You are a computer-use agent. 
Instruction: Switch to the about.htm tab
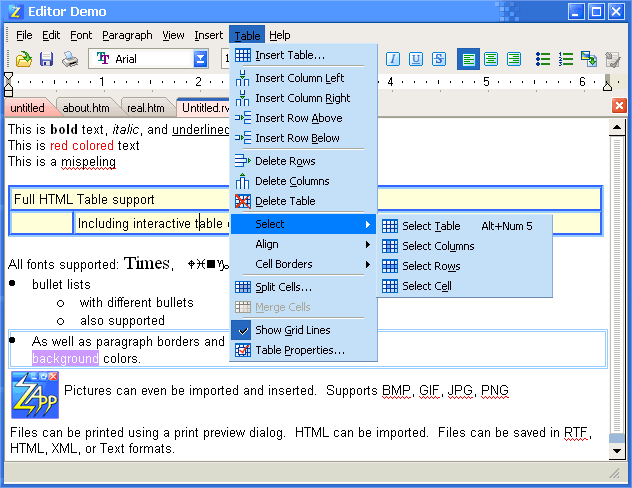click(x=86, y=108)
